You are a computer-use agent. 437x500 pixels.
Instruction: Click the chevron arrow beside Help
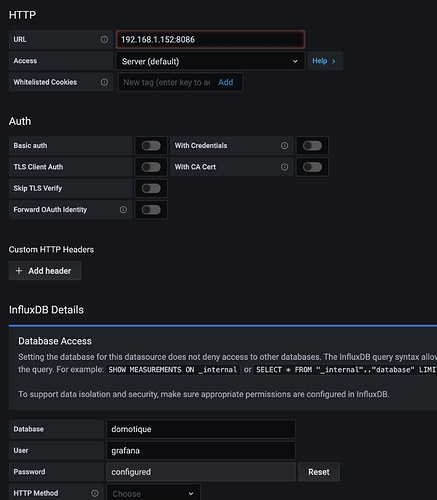[x=334, y=61]
